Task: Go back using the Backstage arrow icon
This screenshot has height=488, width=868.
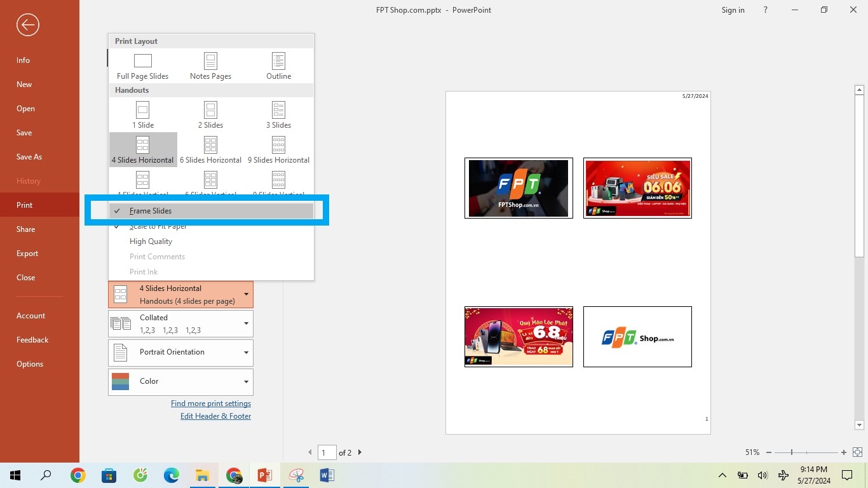Action: point(27,25)
